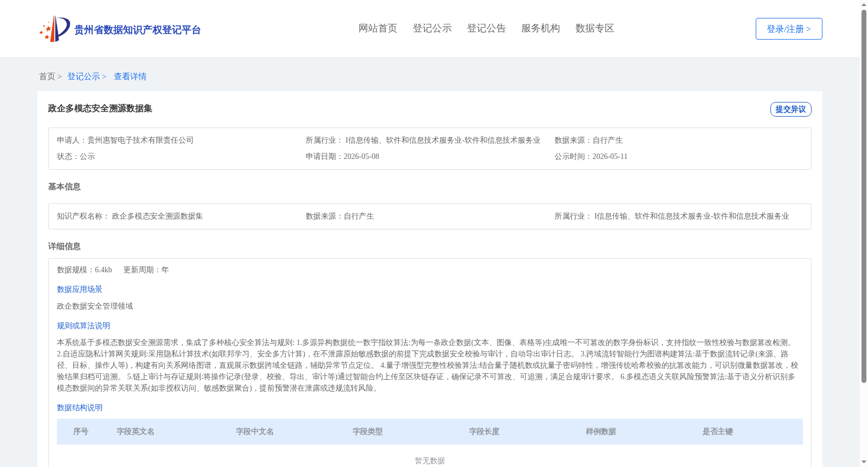Click the 基本信息 section heading
868x467 pixels.
pos(64,187)
